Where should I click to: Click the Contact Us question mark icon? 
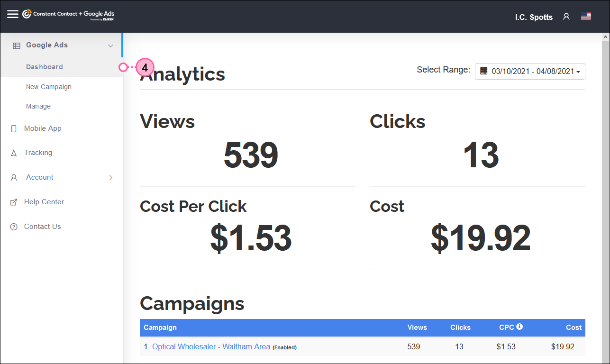click(x=14, y=227)
